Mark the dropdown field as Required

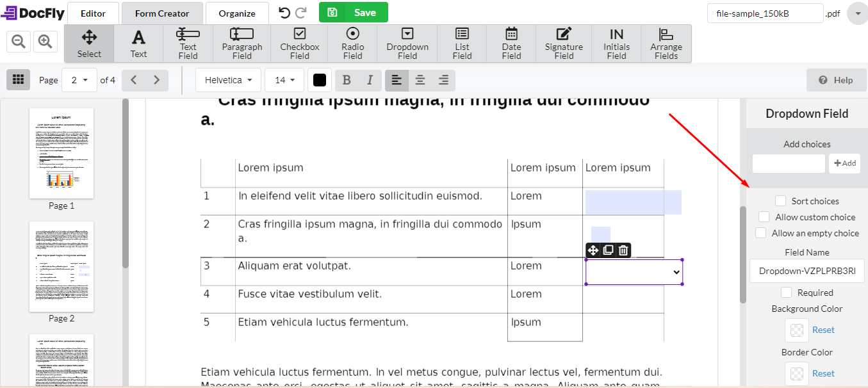pyautogui.click(x=786, y=292)
